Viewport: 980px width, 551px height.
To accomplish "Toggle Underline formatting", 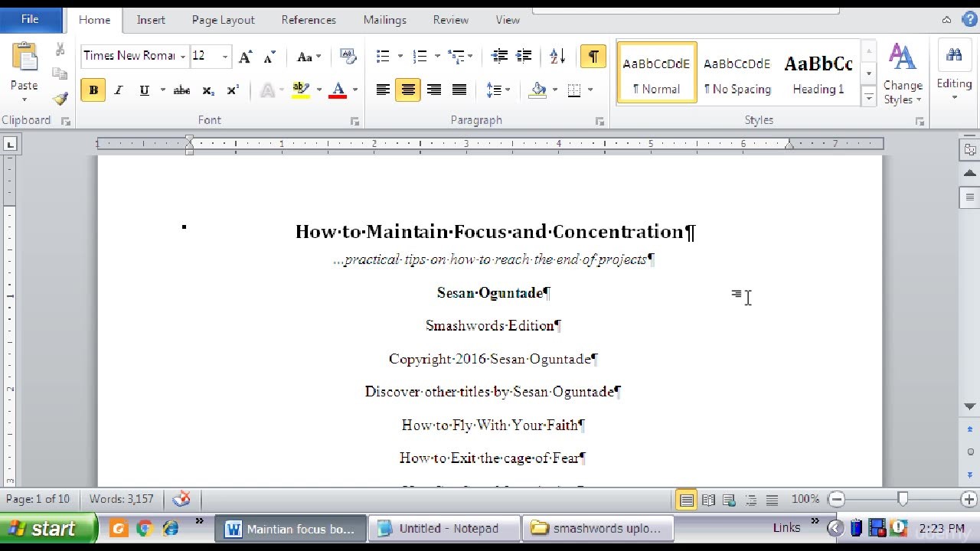I will point(144,90).
